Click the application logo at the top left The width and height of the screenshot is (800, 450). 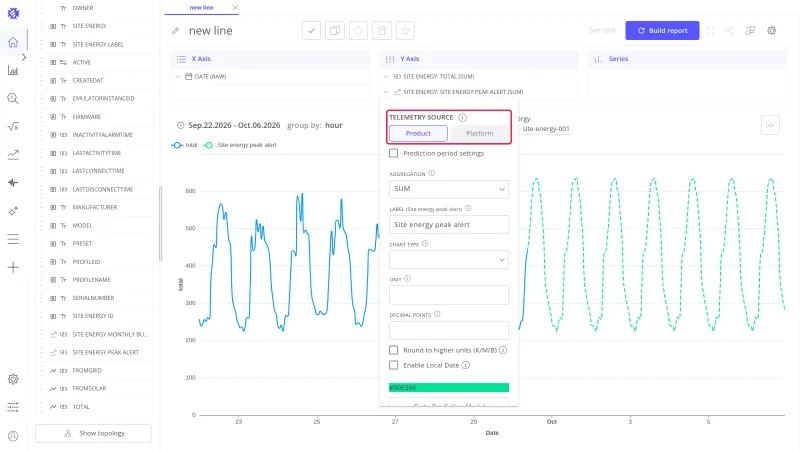point(13,13)
